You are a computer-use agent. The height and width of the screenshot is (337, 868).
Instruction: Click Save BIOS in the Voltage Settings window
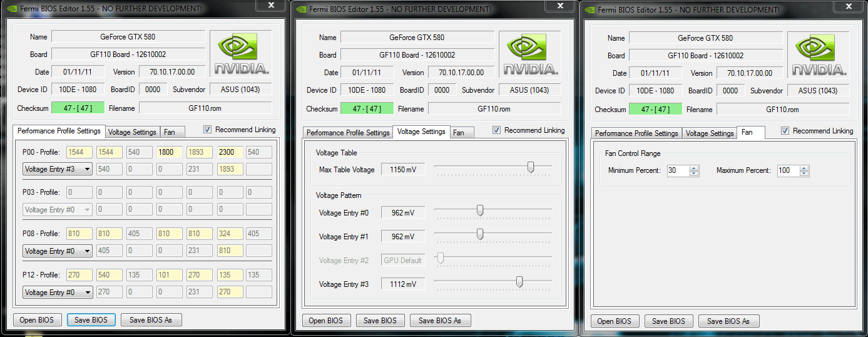(380, 320)
